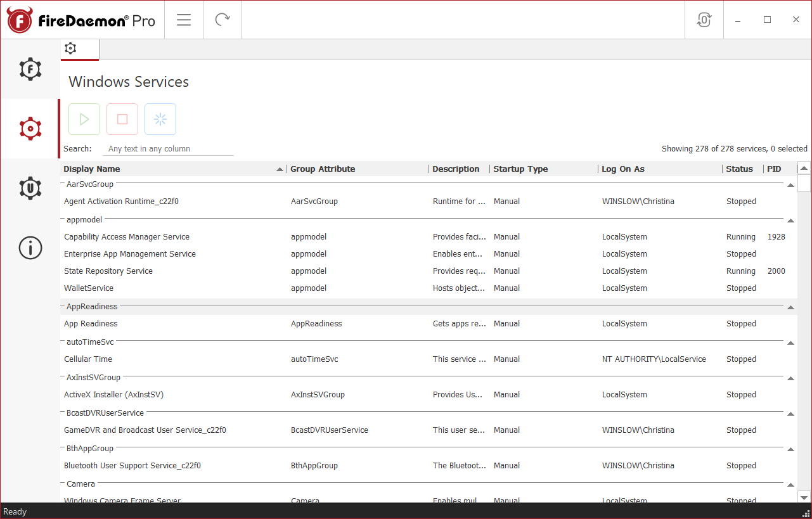Viewport: 812px width, 519px height.
Task: Click PID 1928 cell
Action: 776,237
